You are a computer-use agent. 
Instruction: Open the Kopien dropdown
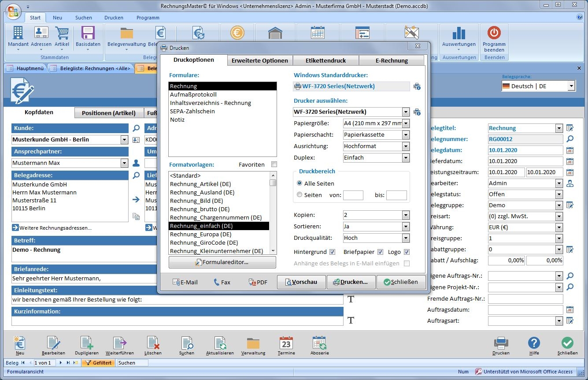click(406, 215)
